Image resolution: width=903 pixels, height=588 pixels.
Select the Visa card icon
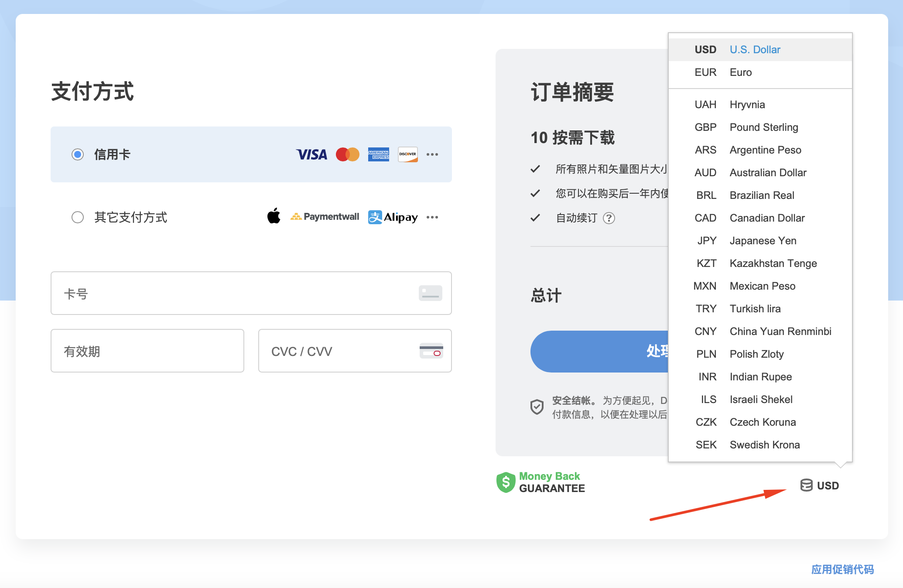(x=311, y=154)
